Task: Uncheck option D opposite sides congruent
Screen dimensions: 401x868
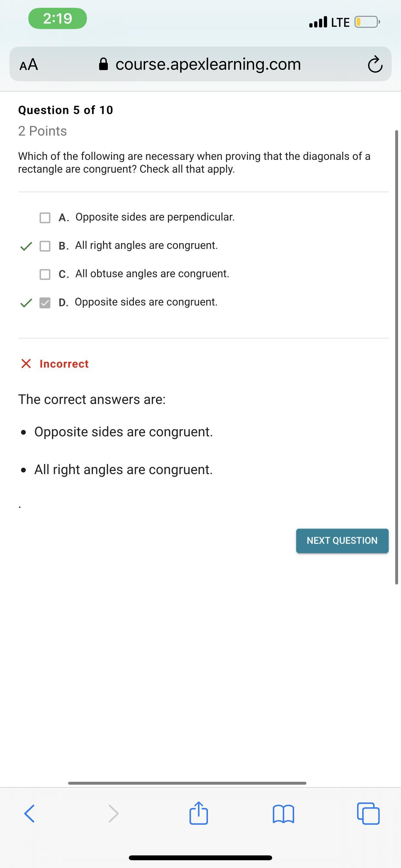Action: tap(45, 303)
